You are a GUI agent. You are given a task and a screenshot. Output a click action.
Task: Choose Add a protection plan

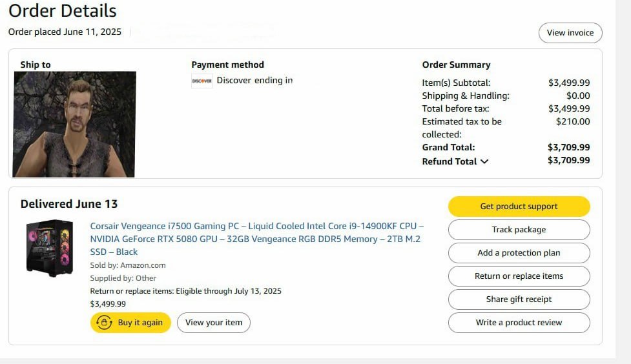(x=519, y=253)
